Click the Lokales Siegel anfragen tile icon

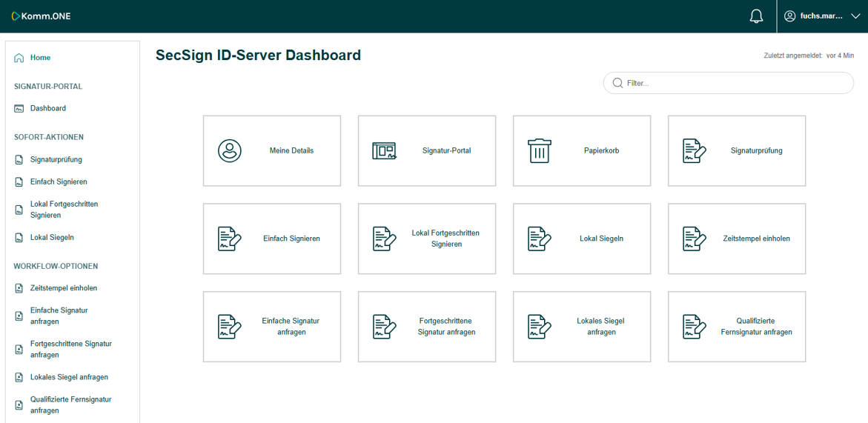(x=539, y=326)
